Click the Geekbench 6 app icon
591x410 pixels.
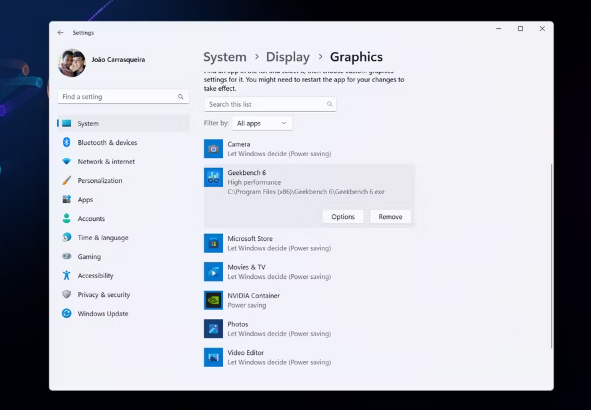(x=213, y=177)
